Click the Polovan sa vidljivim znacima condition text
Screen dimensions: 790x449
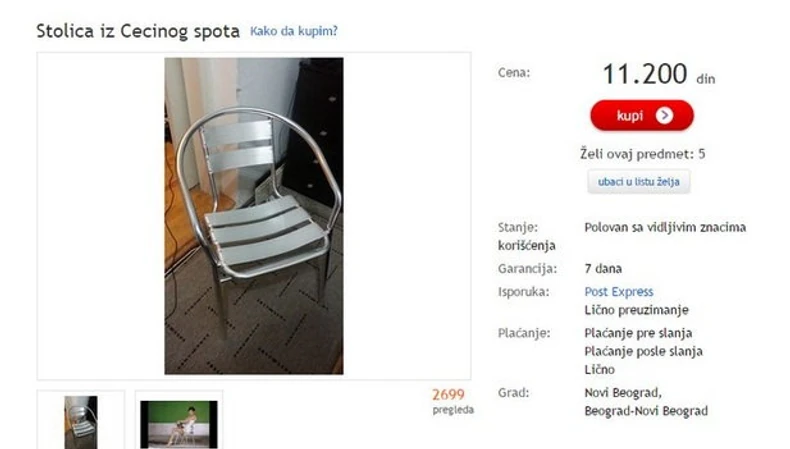click(x=665, y=227)
